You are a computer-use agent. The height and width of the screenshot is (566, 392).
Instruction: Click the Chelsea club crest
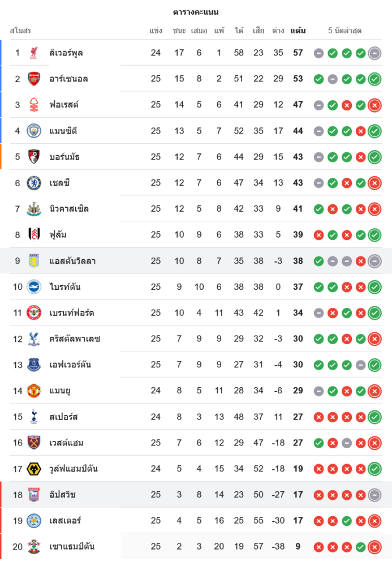coord(34,183)
